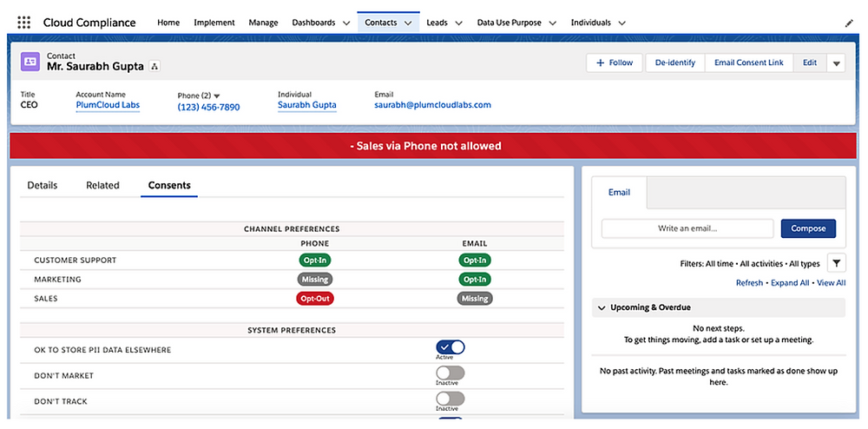Click Marketing Phone Missing badge
Viewport: 868px width, 429px height.
tap(315, 280)
